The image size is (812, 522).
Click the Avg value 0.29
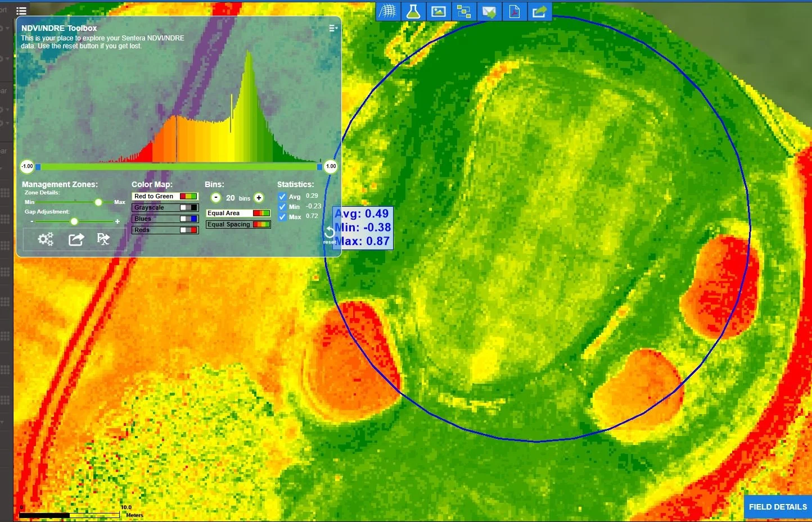tap(312, 196)
